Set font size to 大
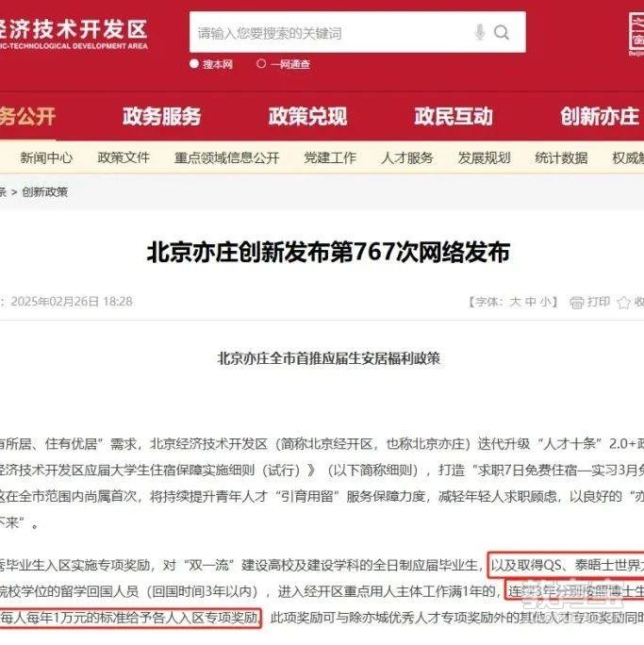 [515, 302]
